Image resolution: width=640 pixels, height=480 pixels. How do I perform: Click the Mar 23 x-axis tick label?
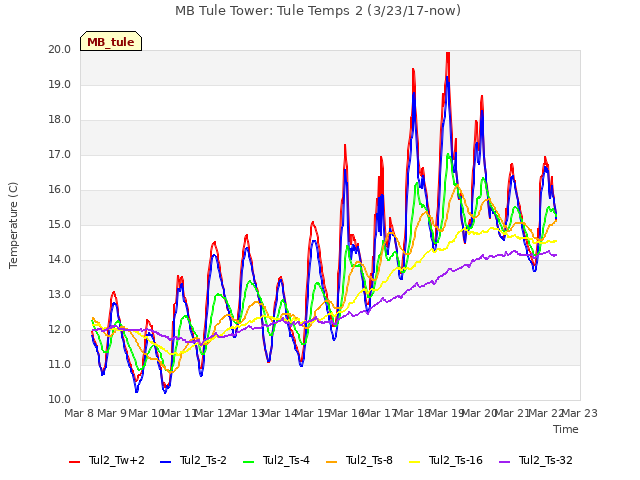[580, 413]
